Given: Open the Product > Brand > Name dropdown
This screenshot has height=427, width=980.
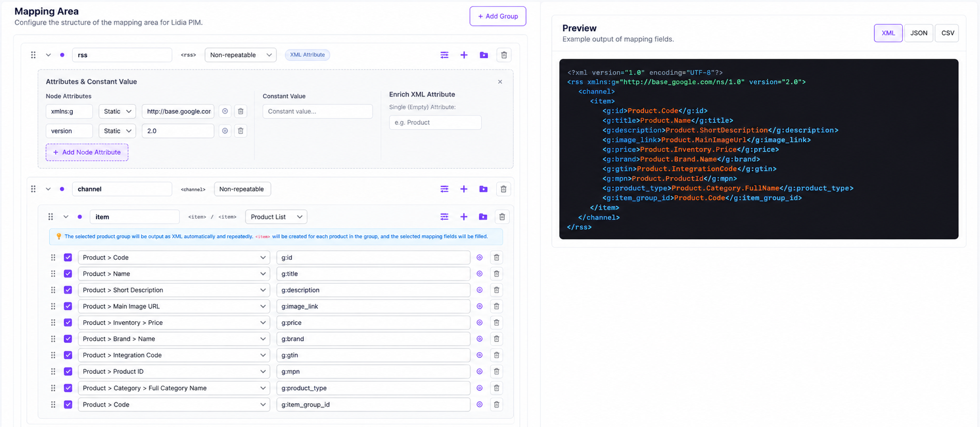Looking at the screenshot, I should coord(174,339).
